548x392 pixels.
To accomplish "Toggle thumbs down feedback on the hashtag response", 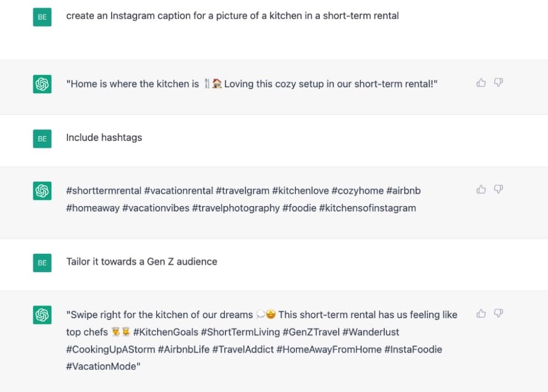I will tap(499, 189).
